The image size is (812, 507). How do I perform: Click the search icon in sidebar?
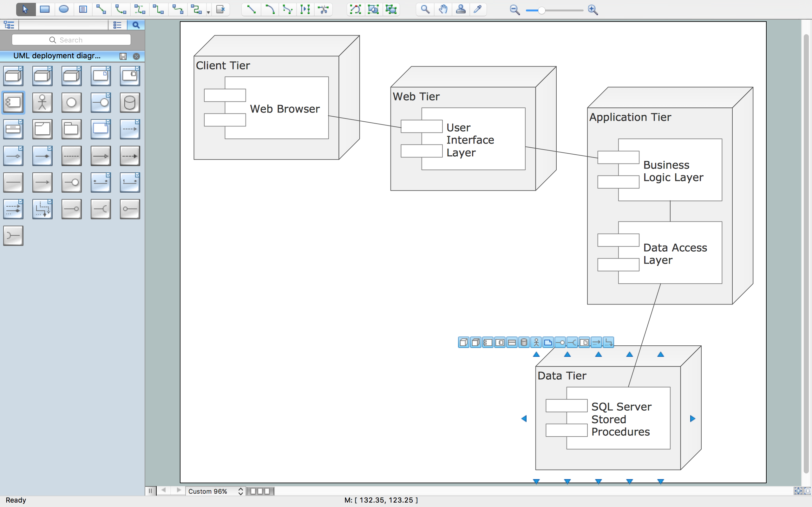(136, 25)
